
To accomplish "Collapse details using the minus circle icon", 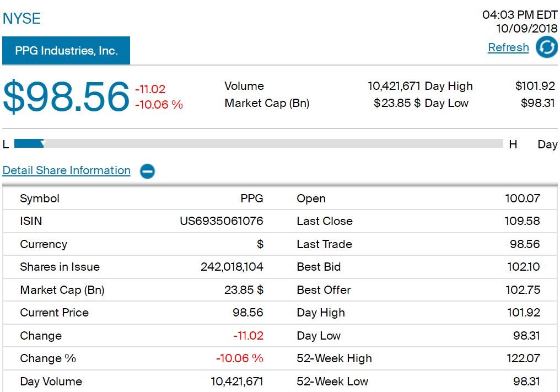I will [147, 171].
